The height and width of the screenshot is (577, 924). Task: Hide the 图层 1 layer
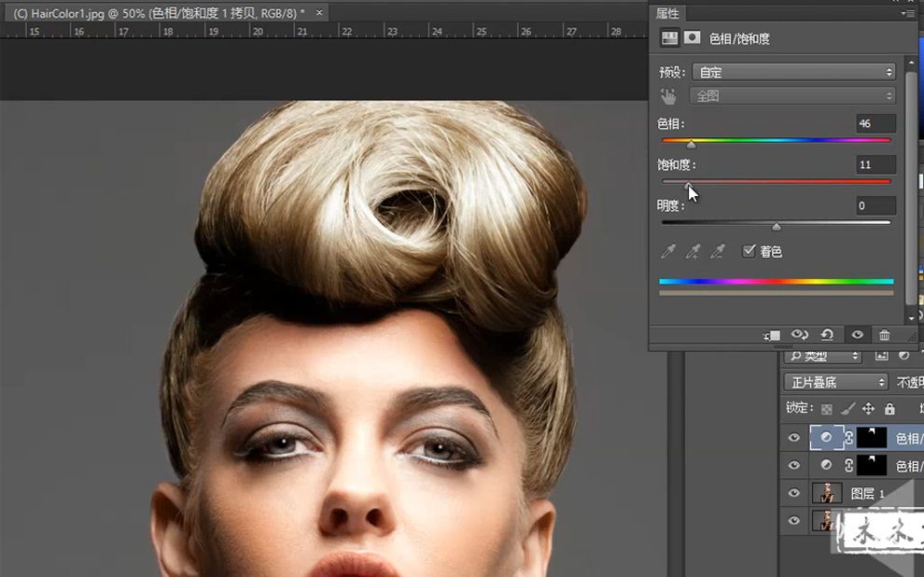[x=794, y=493]
